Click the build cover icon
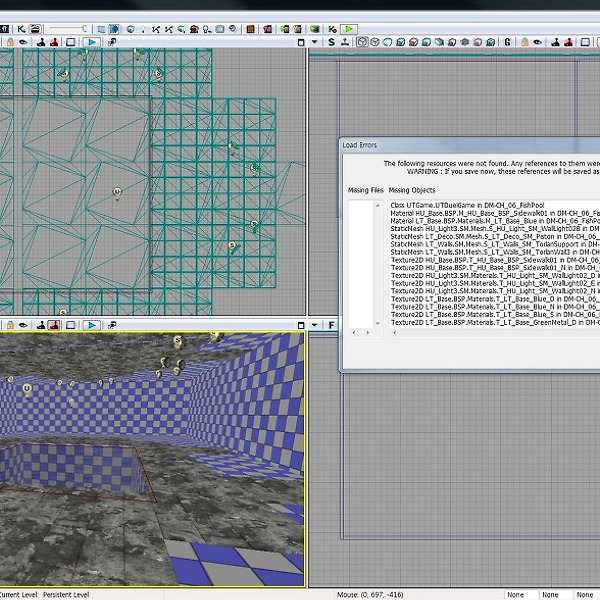The height and width of the screenshot is (600, 600). coord(181,29)
